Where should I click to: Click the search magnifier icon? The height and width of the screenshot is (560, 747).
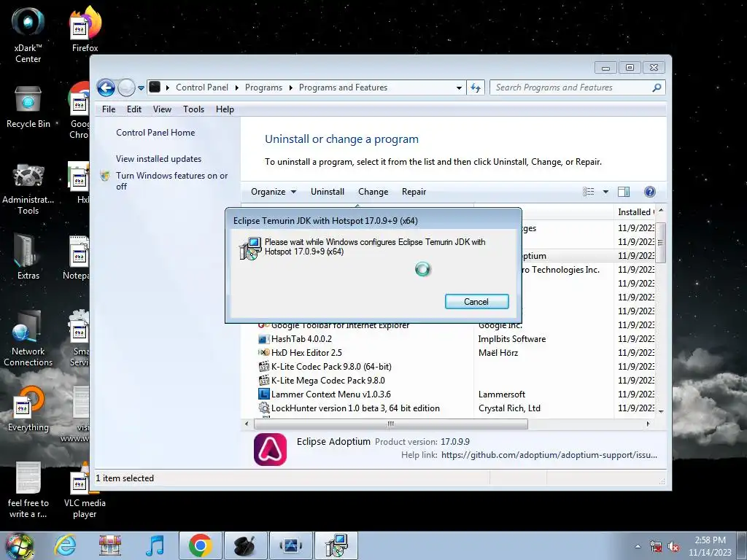pos(657,87)
